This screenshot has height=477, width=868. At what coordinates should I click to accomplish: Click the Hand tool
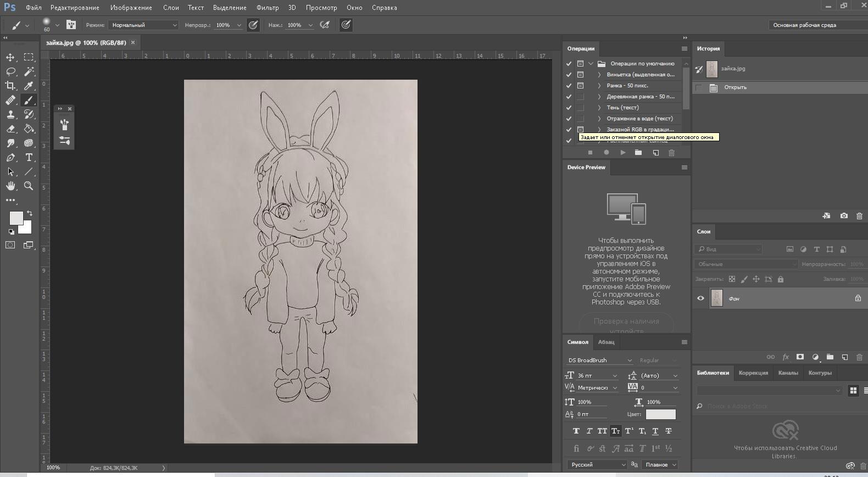click(x=10, y=186)
